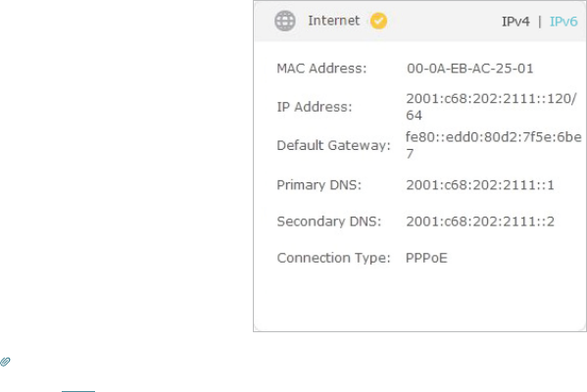This screenshot has height=392, width=587.
Task: Click the Primary DNS address value
Action: click(480, 185)
